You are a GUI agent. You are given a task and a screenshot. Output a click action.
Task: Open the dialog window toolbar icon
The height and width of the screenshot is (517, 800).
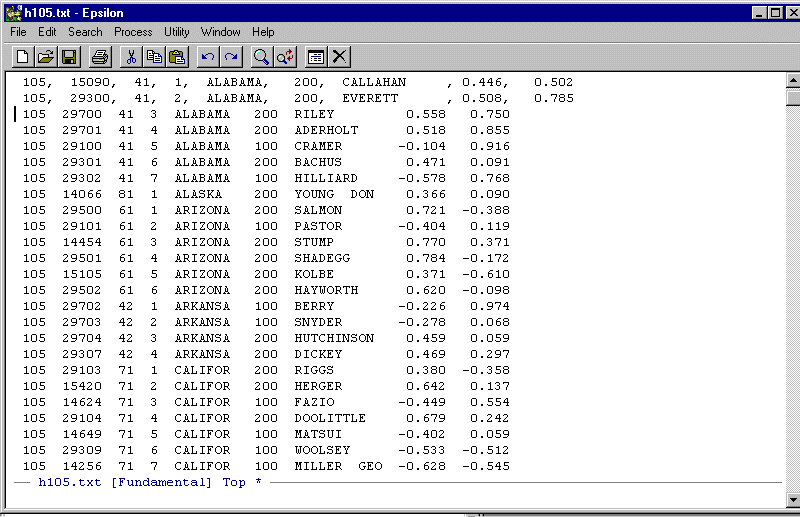316,57
